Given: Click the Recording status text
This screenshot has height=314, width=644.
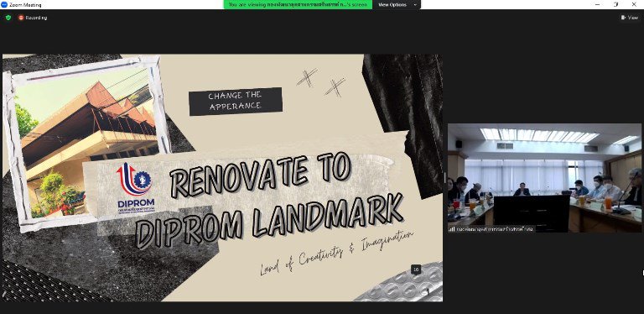Looking at the screenshot, I should [x=36, y=18].
